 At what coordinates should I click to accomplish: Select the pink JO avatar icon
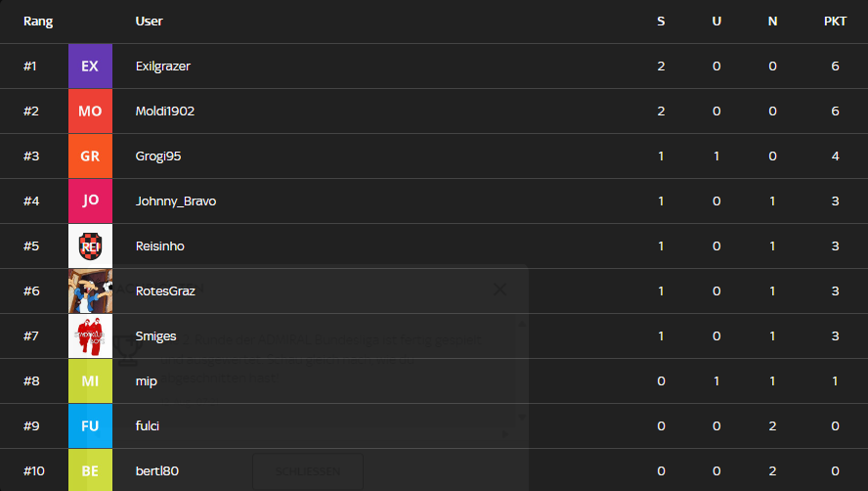pos(90,201)
